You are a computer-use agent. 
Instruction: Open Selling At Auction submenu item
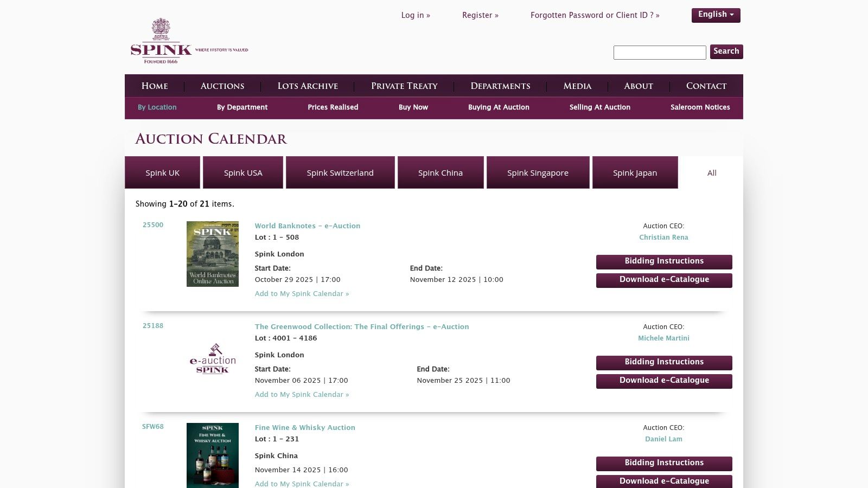pyautogui.click(x=600, y=107)
